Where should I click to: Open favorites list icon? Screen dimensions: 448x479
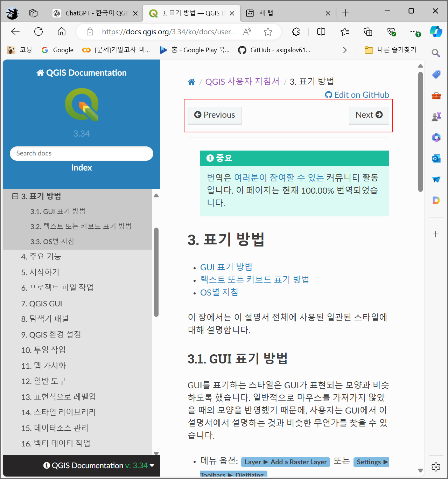(x=345, y=32)
